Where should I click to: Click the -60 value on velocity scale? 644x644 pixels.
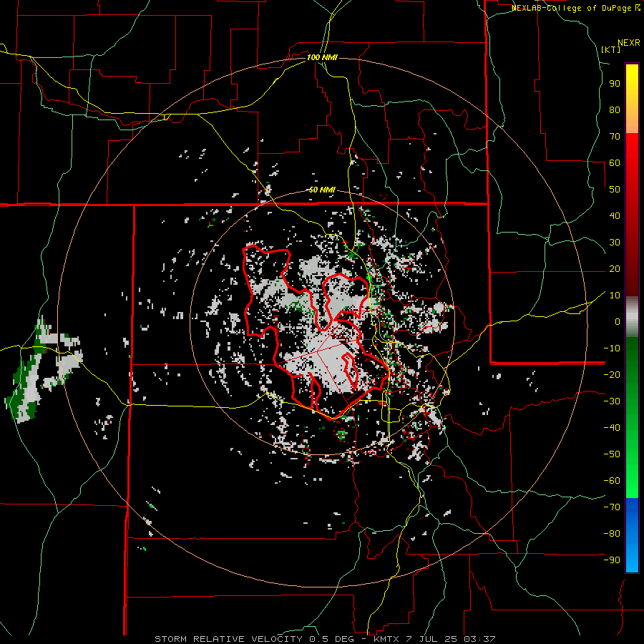(x=612, y=481)
